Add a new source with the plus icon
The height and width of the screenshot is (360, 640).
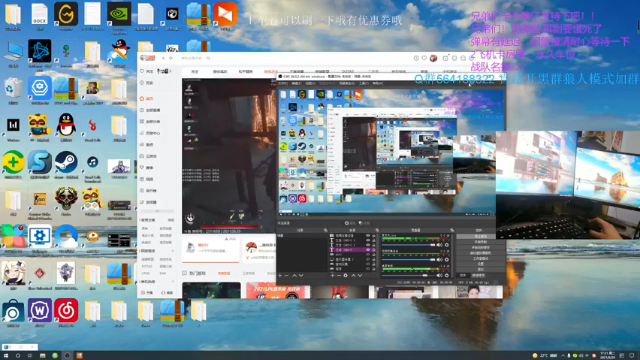point(332,276)
